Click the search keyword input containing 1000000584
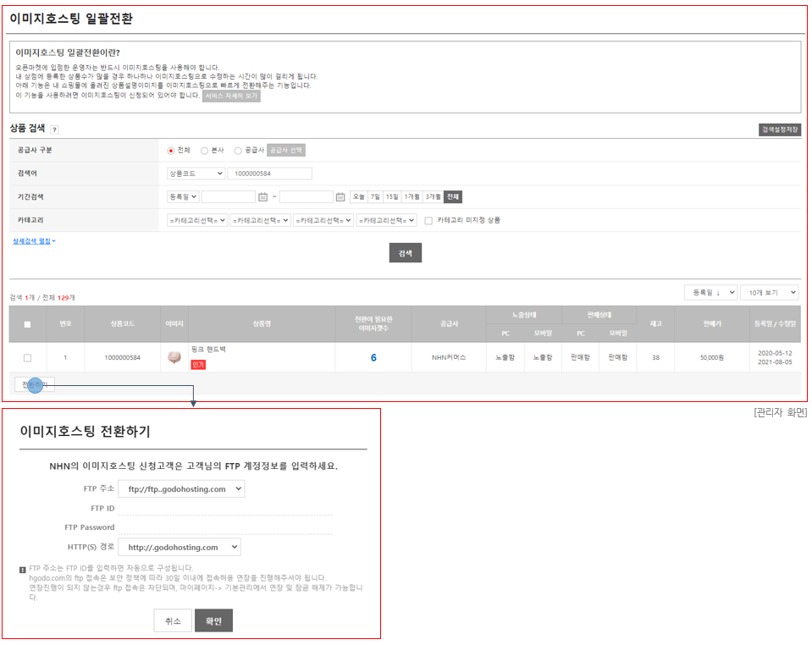The height and width of the screenshot is (645, 812). [270, 174]
